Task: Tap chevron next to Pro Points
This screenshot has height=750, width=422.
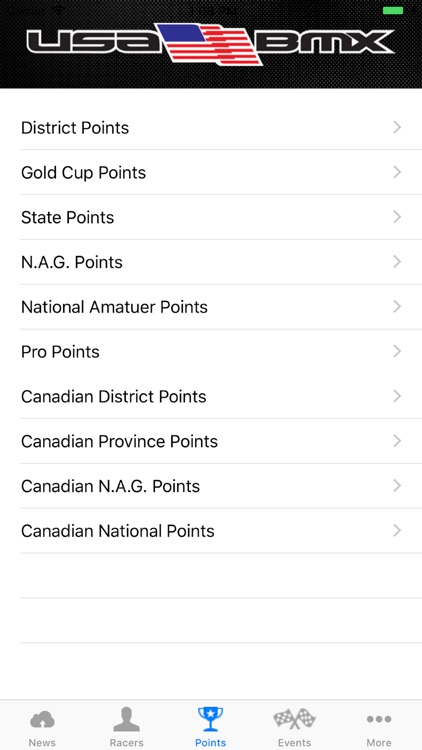Action: 397,352
